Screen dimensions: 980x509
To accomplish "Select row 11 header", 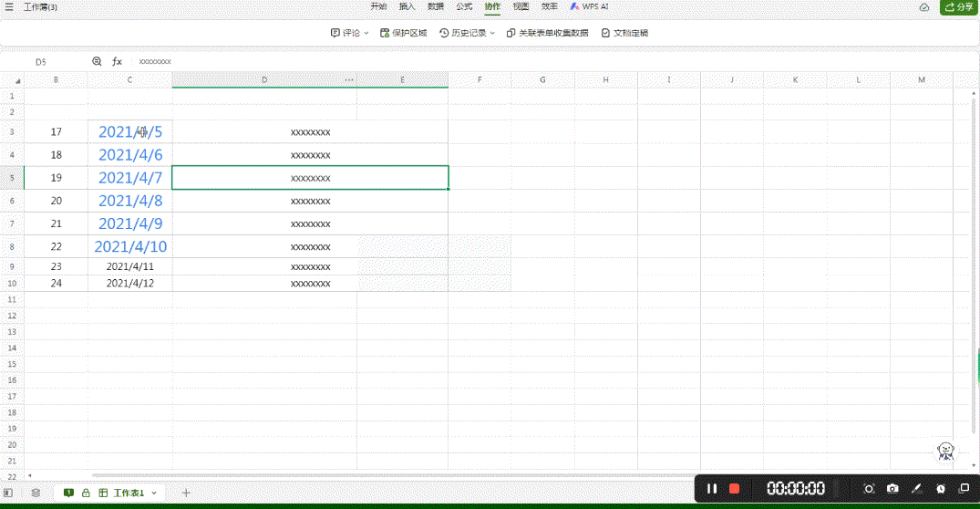I will (x=12, y=299).
